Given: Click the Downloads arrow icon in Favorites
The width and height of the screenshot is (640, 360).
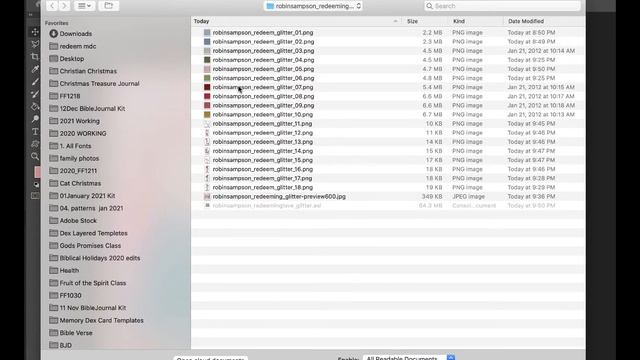Looking at the screenshot, I should pyautogui.click(x=53, y=33).
